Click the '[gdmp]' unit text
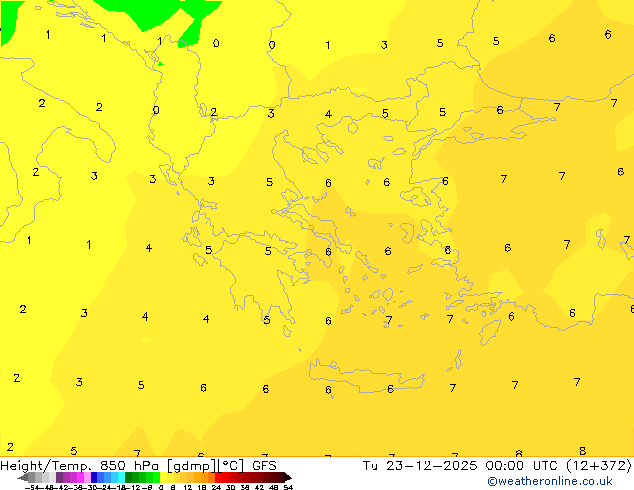Viewport: 634px width, 490px height. pos(192,466)
